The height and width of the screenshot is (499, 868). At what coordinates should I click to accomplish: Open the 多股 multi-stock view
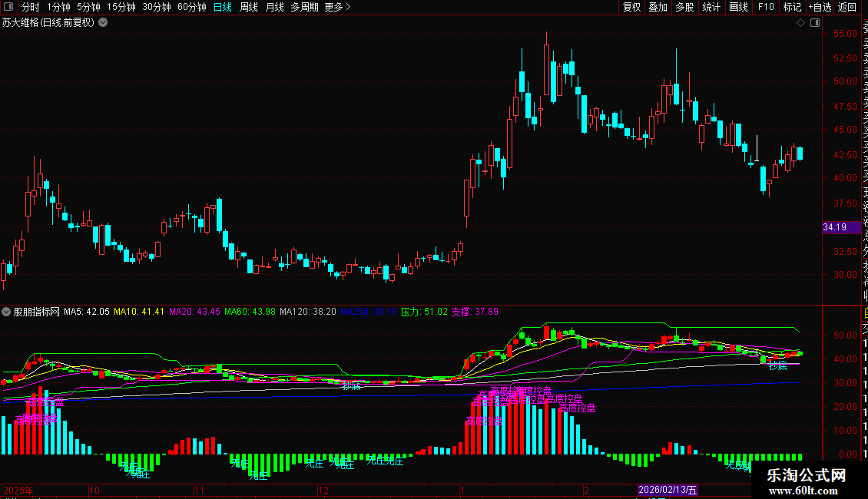click(684, 7)
